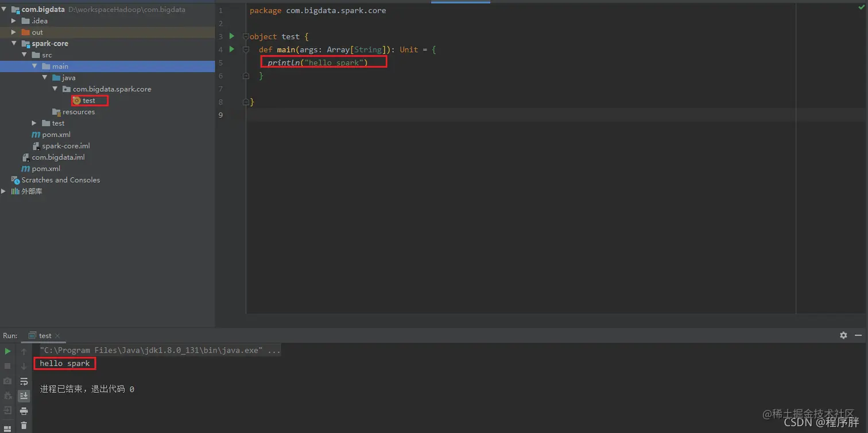Image resolution: width=868 pixels, height=433 pixels.
Task: Click the println("hello spark") code line
Action: (317, 63)
